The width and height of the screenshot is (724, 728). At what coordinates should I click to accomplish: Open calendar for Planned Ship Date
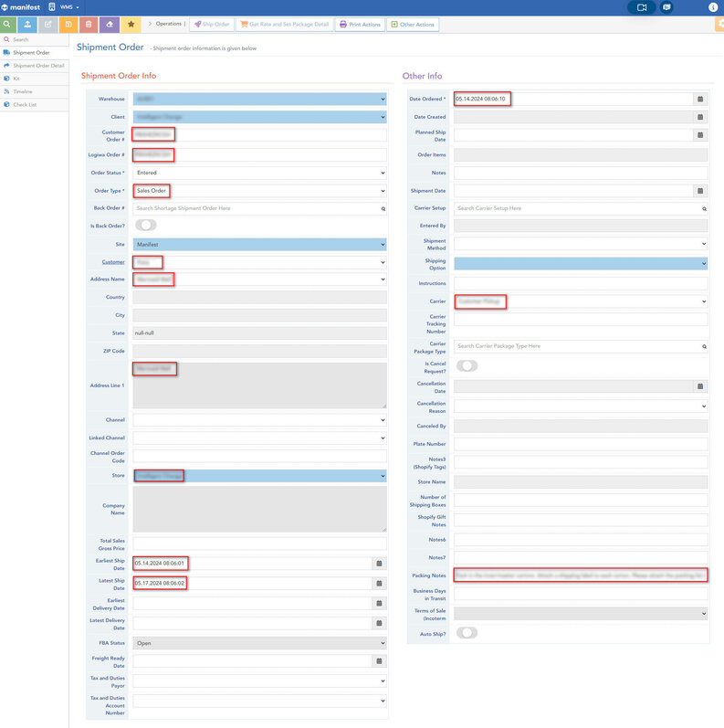[x=700, y=135]
